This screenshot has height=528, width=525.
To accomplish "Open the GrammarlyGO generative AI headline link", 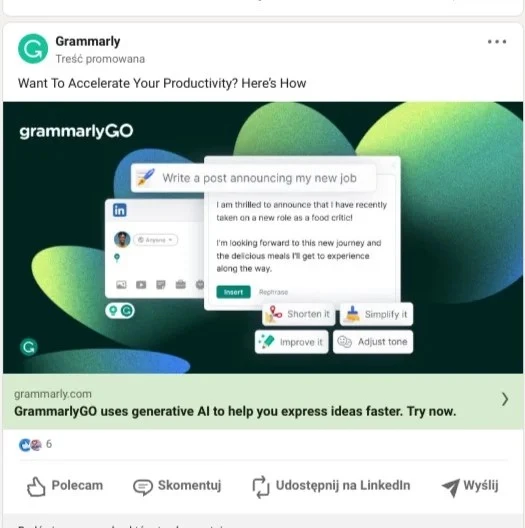I will click(x=235, y=411).
